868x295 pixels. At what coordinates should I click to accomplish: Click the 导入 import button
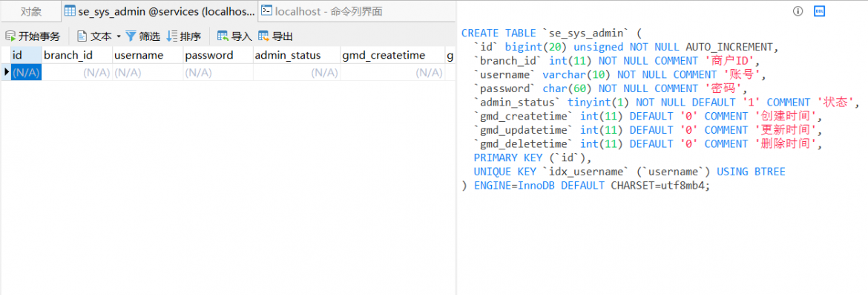[234, 36]
